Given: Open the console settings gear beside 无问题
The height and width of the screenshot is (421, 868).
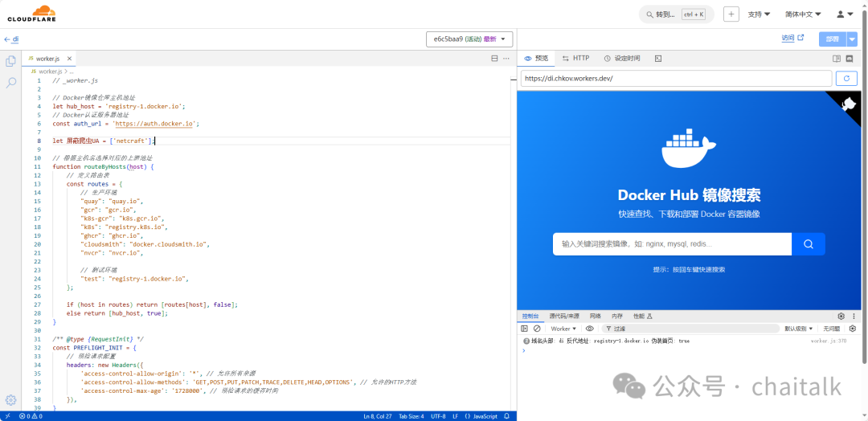Looking at the screenshot, I should coord(853,329).
